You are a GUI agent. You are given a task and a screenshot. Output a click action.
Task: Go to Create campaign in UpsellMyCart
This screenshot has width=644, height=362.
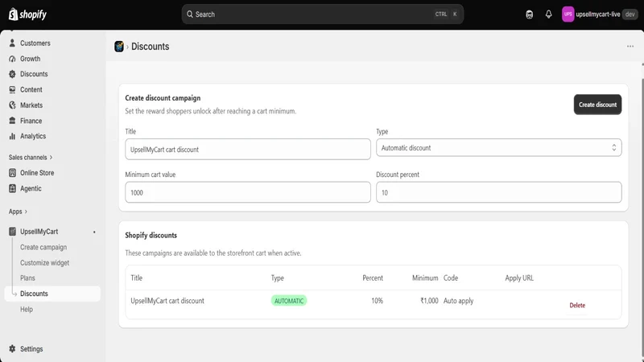(43, 247)
